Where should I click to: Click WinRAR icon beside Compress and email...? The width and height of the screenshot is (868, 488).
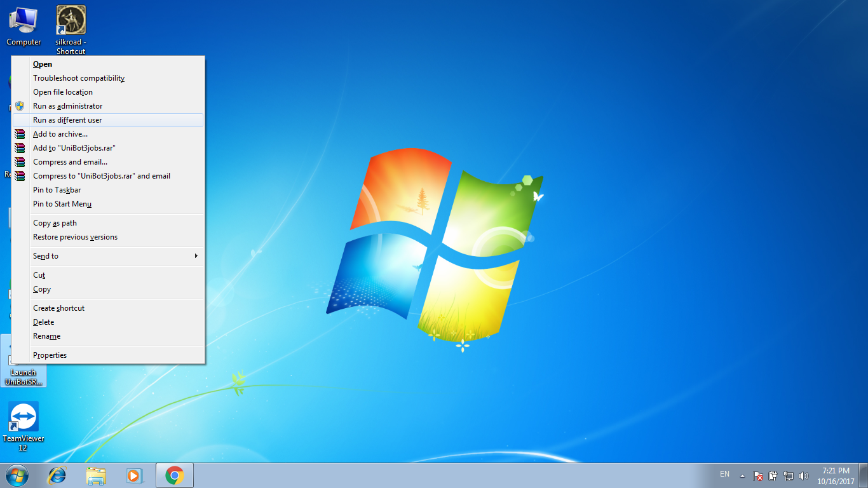click(x=20, y=162)
